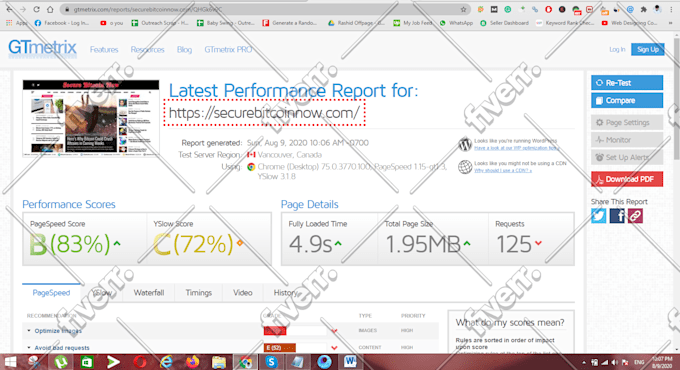Open GTmetrix PRO menu item
Image resolution: width=680 pixels, height=370 pixels.
click(228, 50)
